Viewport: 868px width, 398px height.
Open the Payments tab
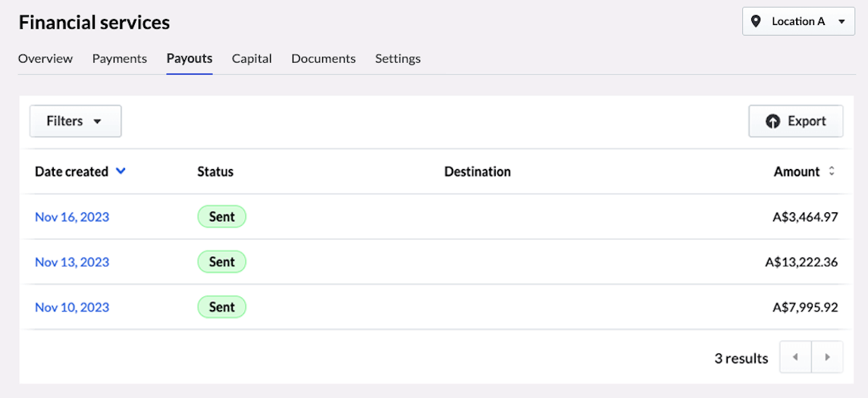tap(120, 58)
